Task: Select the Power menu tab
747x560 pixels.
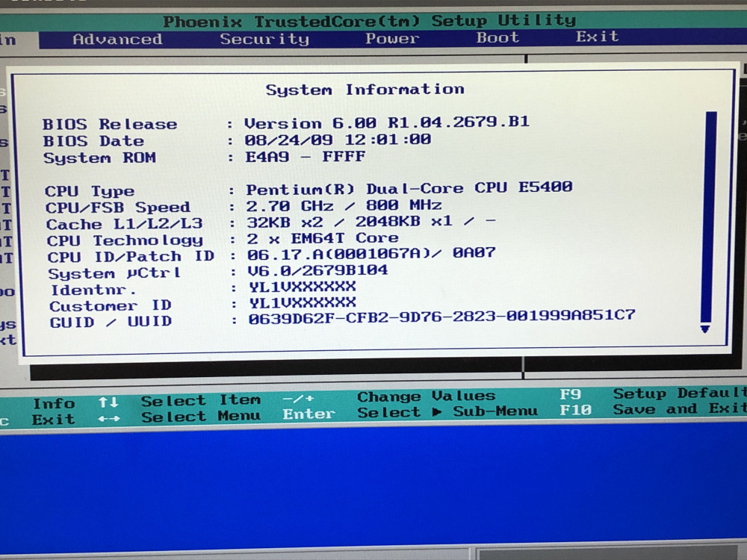Action: [x=392, y=38]
